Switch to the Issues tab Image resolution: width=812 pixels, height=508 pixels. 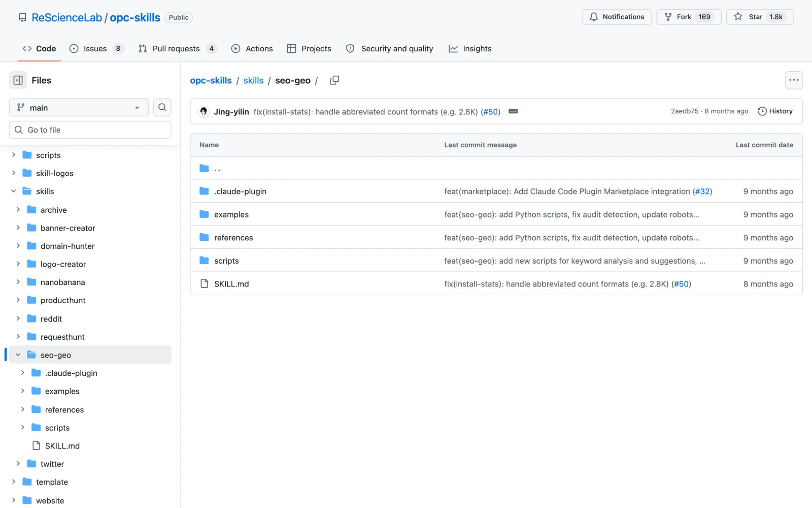(96, 49)
